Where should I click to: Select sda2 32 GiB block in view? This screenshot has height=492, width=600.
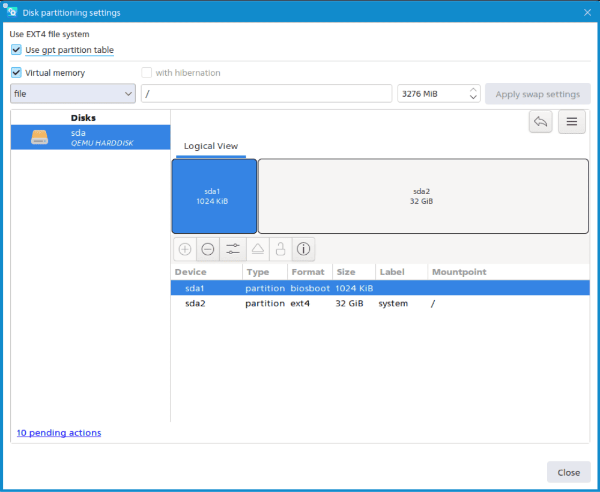pyautogui.click(x=423, y=196)
